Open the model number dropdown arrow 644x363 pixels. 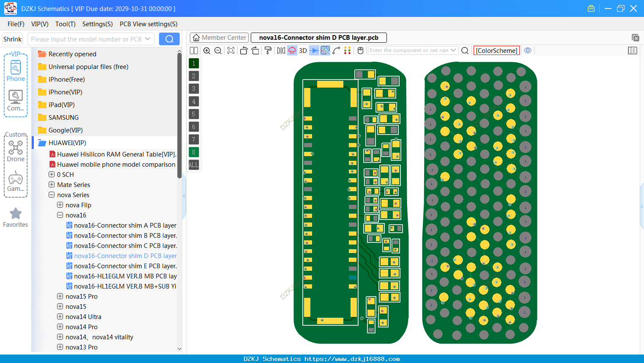[148, 39]
